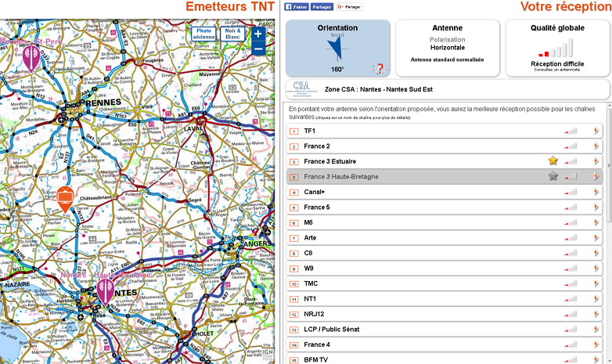Click the Polarisation Horizontale value
This screenshot has height=364, width=612.
click(448, 47)
